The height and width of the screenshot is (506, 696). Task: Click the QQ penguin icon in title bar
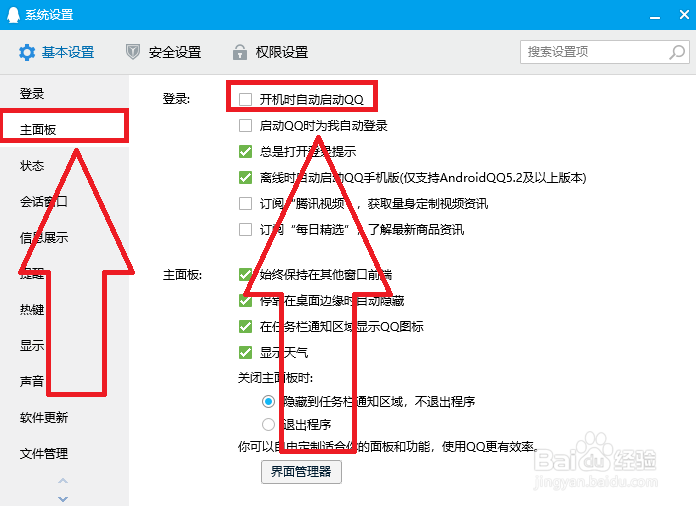click(x=13, y=15)
